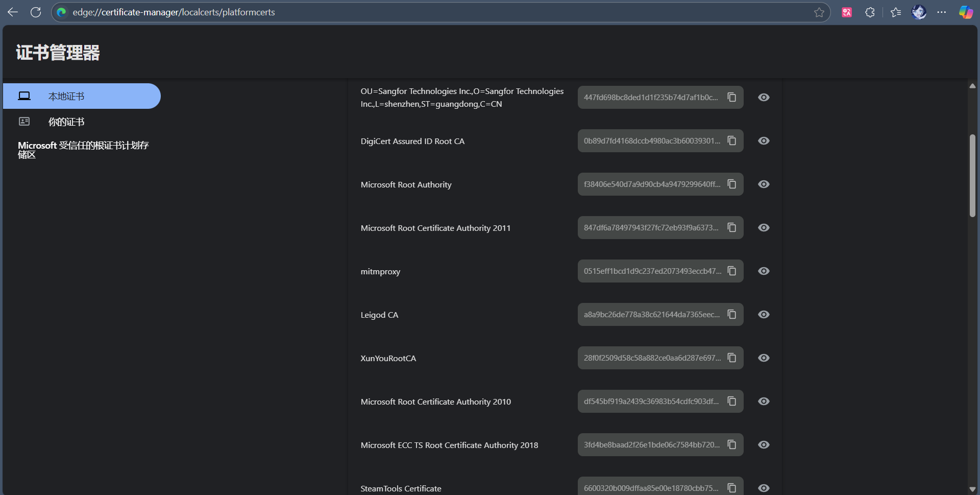The image size is (980, 495).
Task: Click the 证书管理器 page title
Action: 58,53
